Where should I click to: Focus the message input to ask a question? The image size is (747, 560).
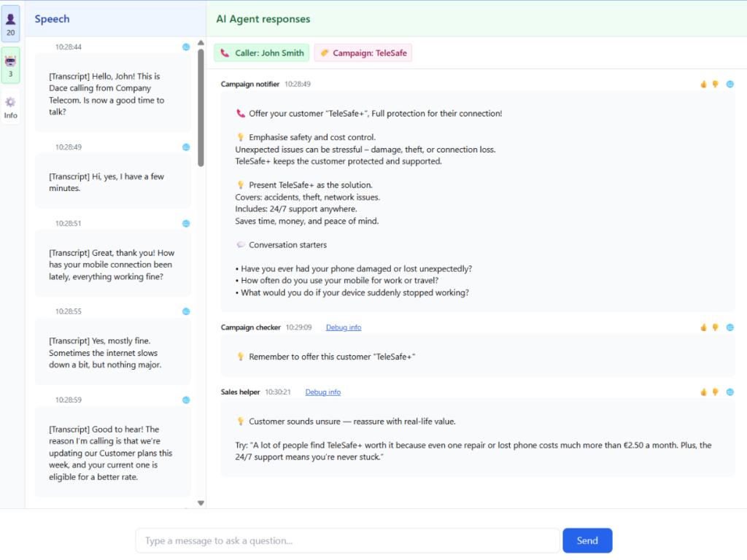click(x=347, y=540)
